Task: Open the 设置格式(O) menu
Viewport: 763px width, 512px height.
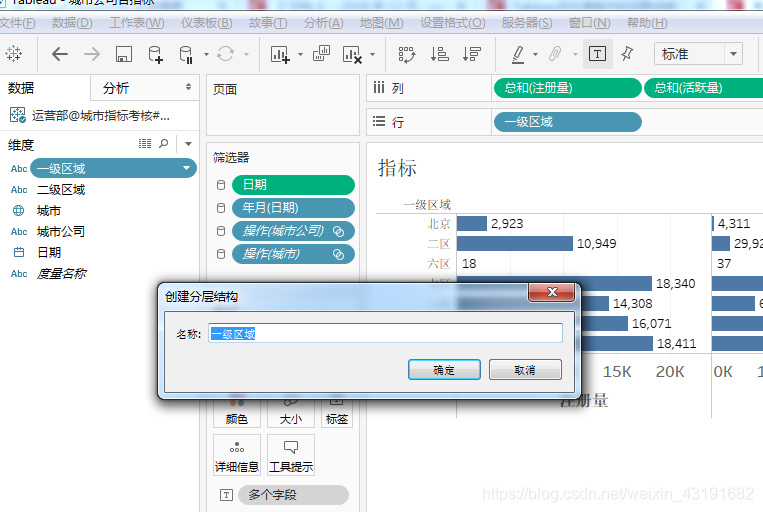Action: click(453, 23)
